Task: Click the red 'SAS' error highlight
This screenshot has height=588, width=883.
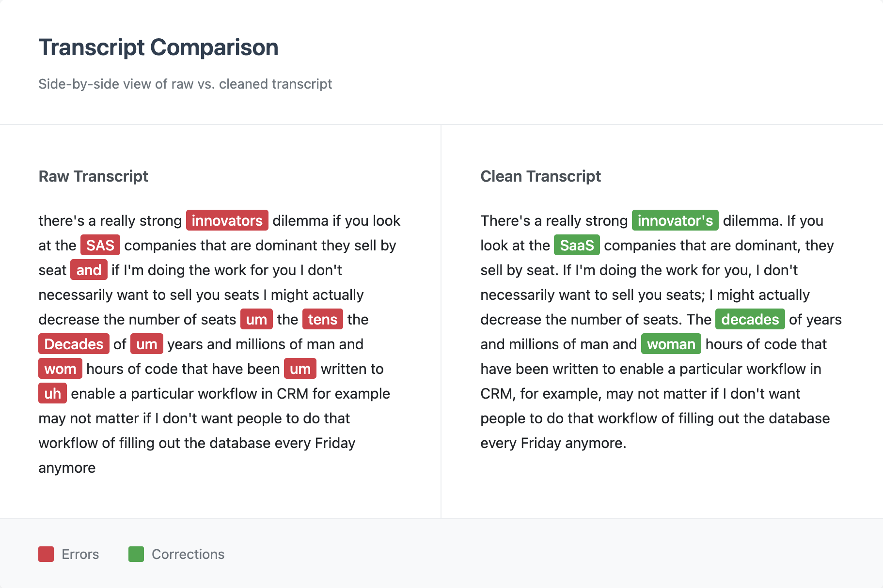Action: 100,245
